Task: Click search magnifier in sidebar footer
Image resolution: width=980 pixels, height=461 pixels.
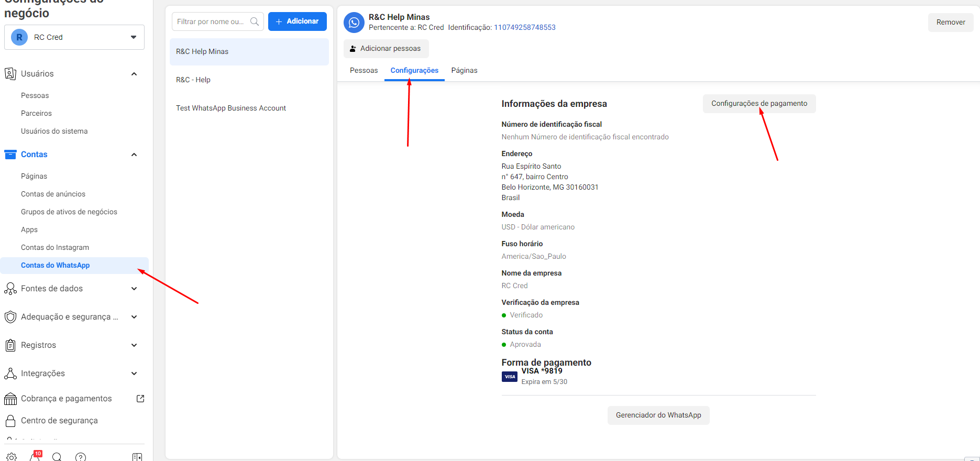Action: pyautogui.click(x=57, y=457)
